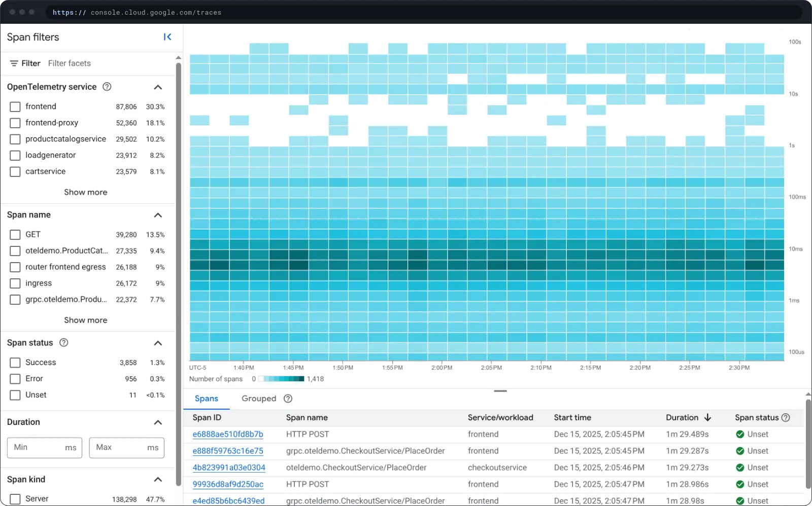The image size is (812, 506).
Task: Tick the GET span name checkbox
Action: coord(15,235)
